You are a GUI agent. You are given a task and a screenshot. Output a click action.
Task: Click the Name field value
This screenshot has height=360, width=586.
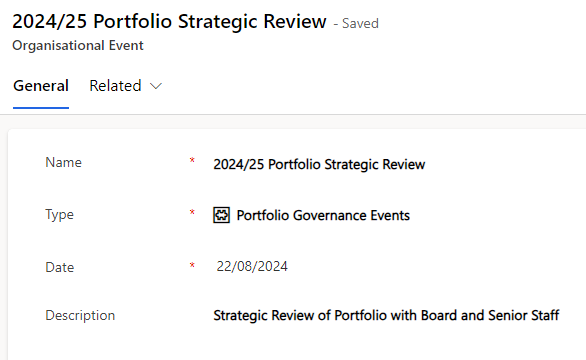click(319, 164)
